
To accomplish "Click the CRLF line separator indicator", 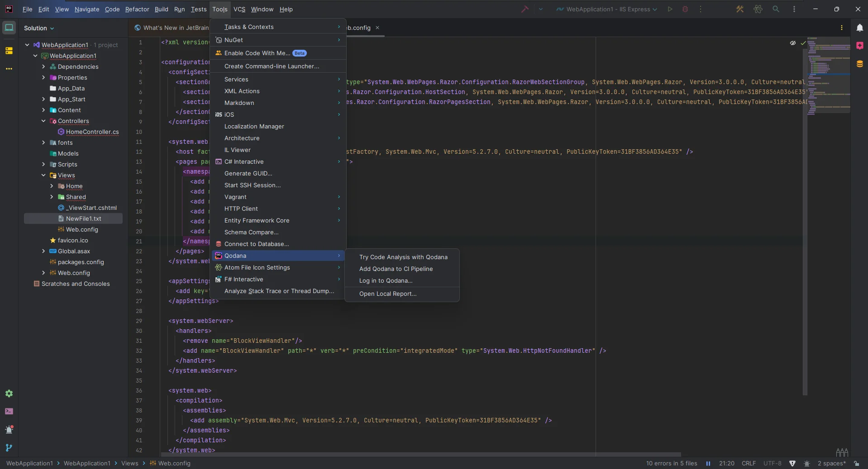I will [x=749, y=463].
